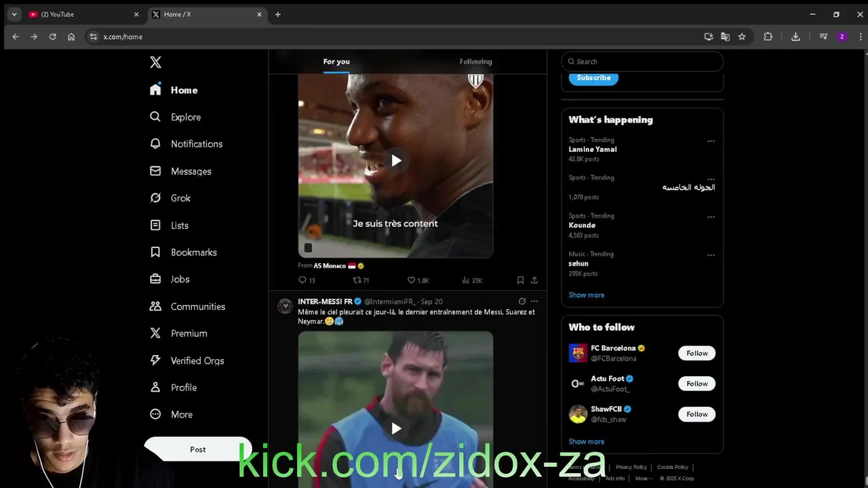Viewport: 868px width, 488px height.
Task: Open options for the Arabic trending topic
Action: pos(711,179)
